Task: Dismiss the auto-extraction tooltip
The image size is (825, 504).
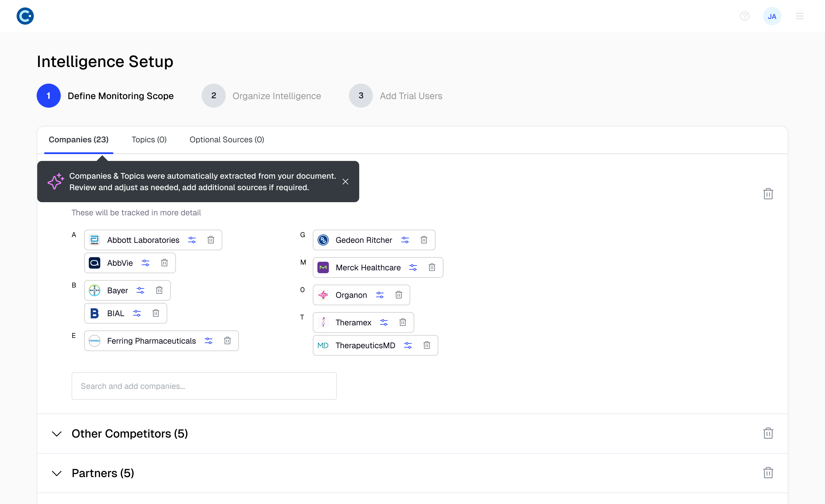Action: [345, 181]
